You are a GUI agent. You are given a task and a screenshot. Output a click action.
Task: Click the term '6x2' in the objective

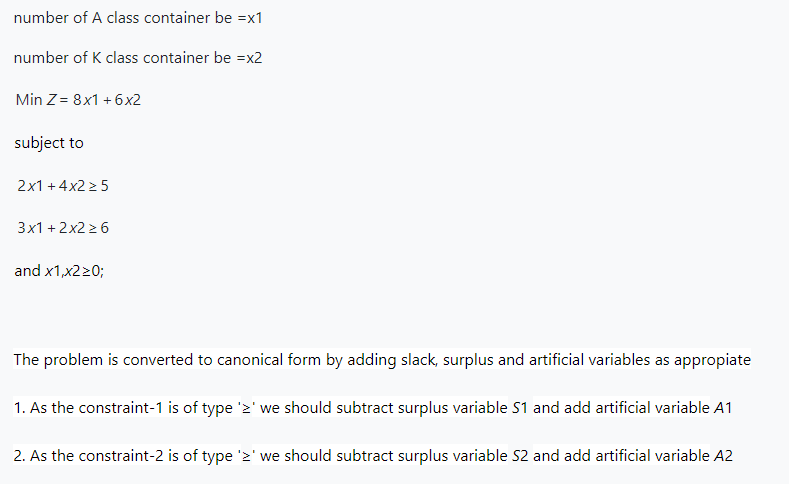[x=128, y=100]
